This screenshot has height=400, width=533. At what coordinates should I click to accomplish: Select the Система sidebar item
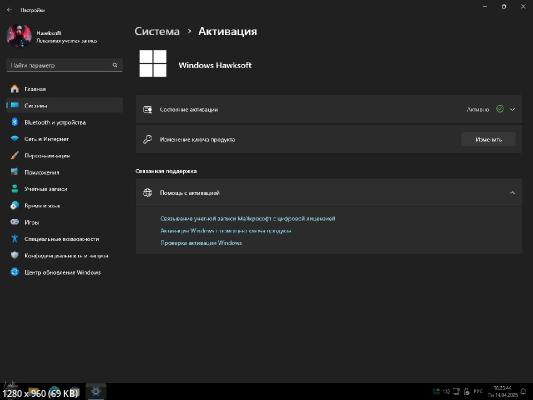point(65,106)
